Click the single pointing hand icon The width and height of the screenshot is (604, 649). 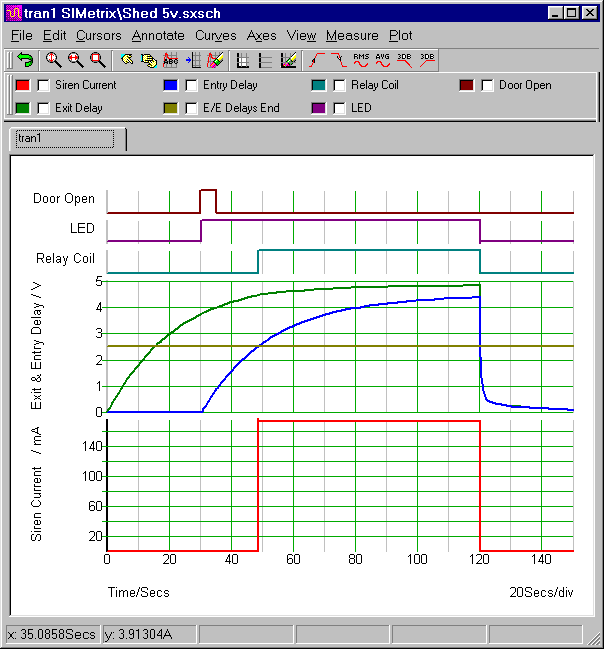[127, 60]
